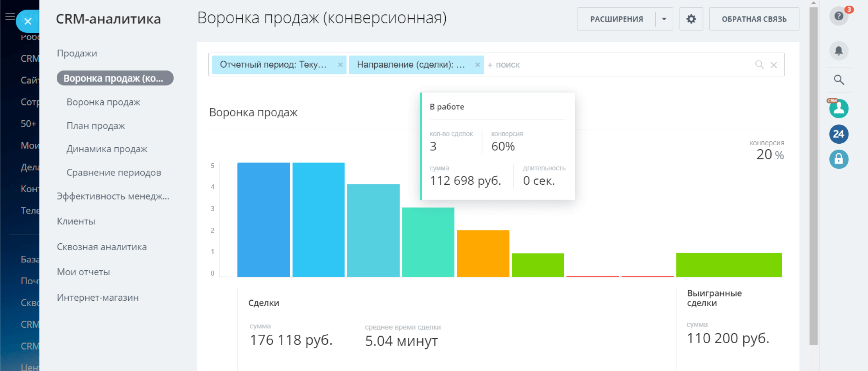Expand the Продажи section
Image resolution: width=868 pixels, height=371 pixels.
(x=77, y=54)
